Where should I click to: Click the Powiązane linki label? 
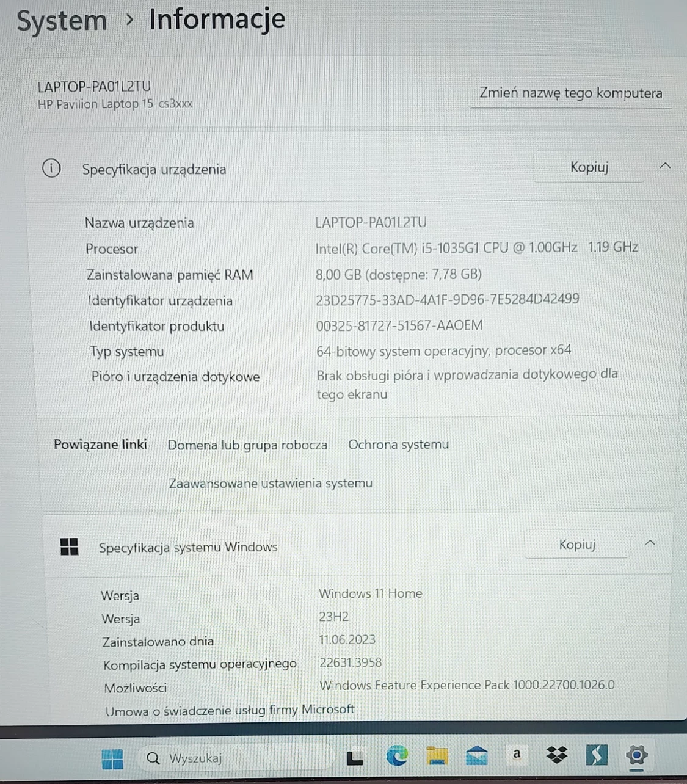coord(101,445)
